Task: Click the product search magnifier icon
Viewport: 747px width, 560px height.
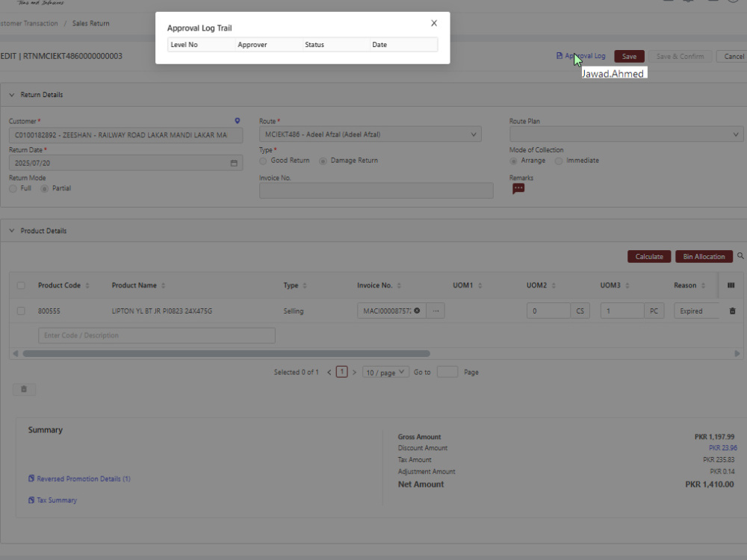Action: point(740,256)
